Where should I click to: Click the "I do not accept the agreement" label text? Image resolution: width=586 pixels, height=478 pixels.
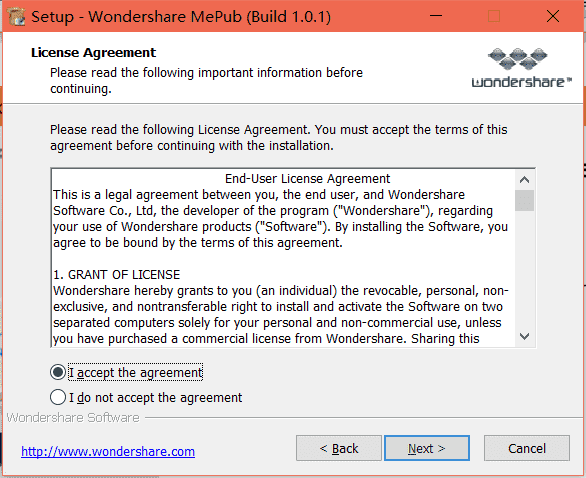click(x=155, y=398)
